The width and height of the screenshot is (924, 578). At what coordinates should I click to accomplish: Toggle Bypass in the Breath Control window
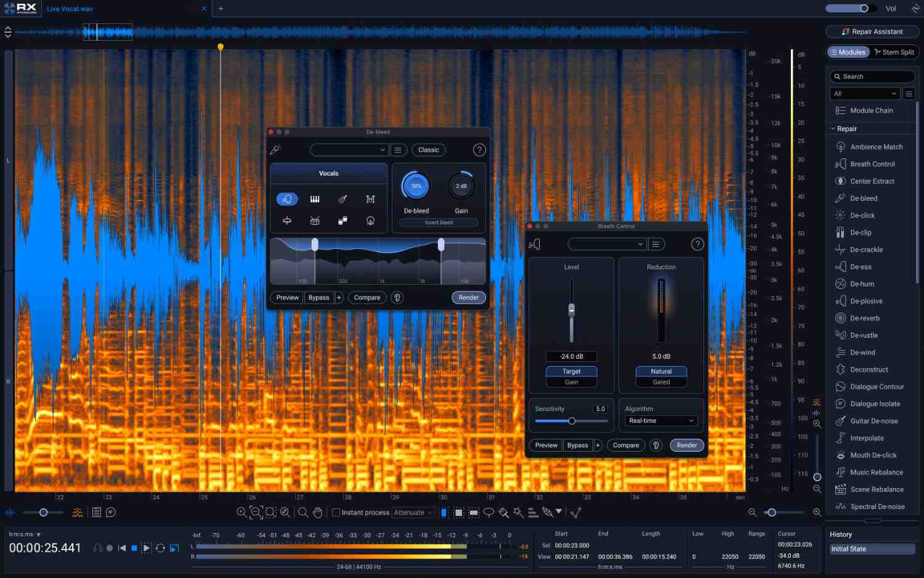[577, 445]
